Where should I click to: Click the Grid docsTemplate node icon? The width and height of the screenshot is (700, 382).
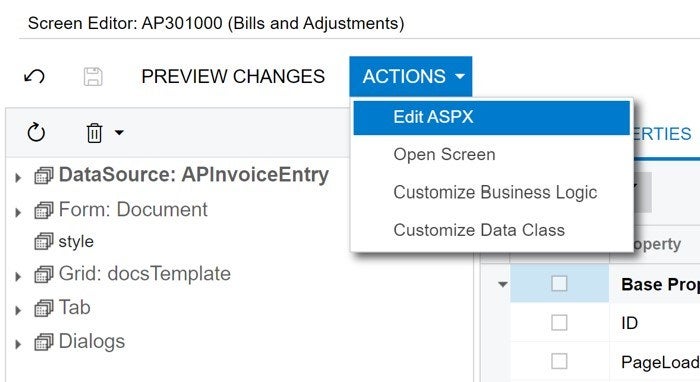point(43,274)
